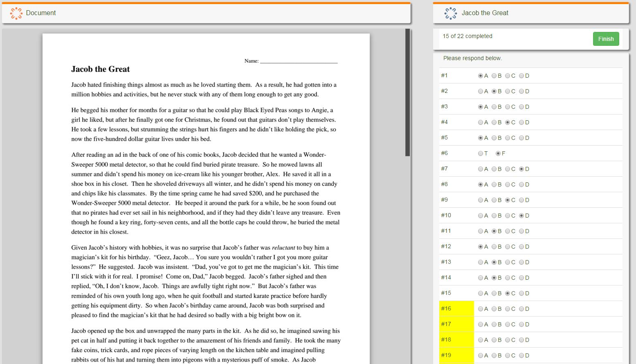Select answer B for question #9

[x=494, y=200]
